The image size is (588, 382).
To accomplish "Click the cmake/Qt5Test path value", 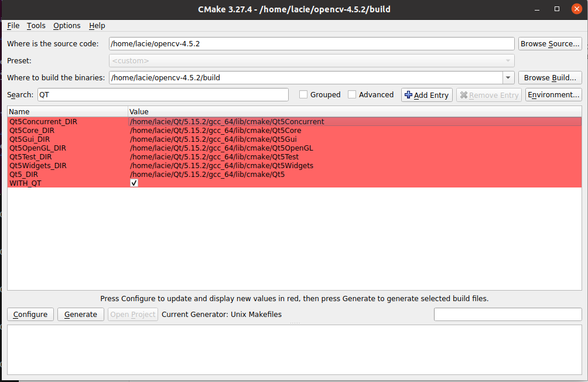I will pyautogui.click(x=214, y=157).
